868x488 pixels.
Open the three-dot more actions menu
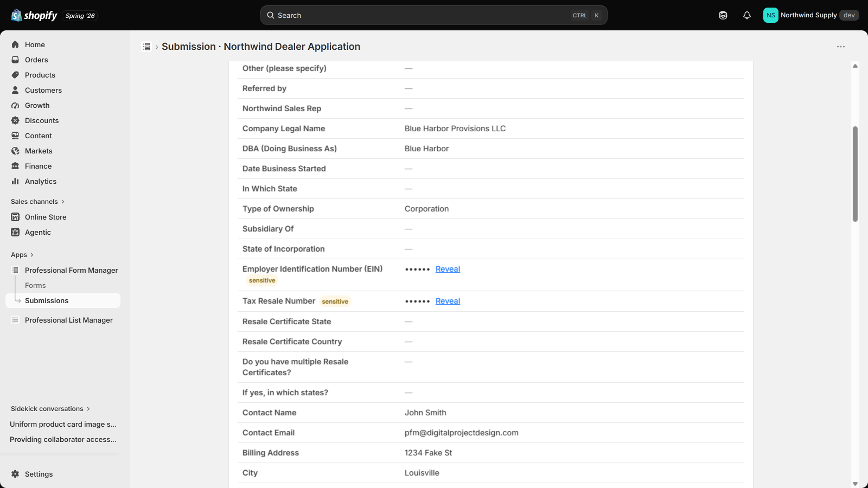click(841, 47)
